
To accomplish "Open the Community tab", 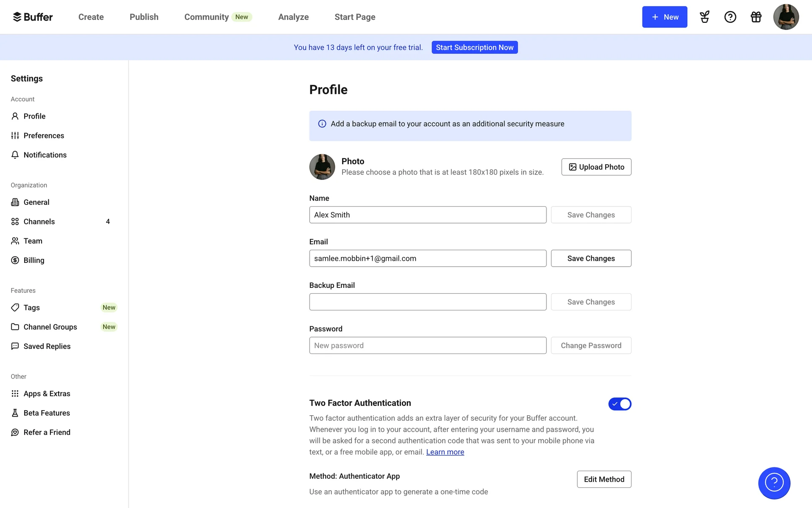I will [206, 17].
